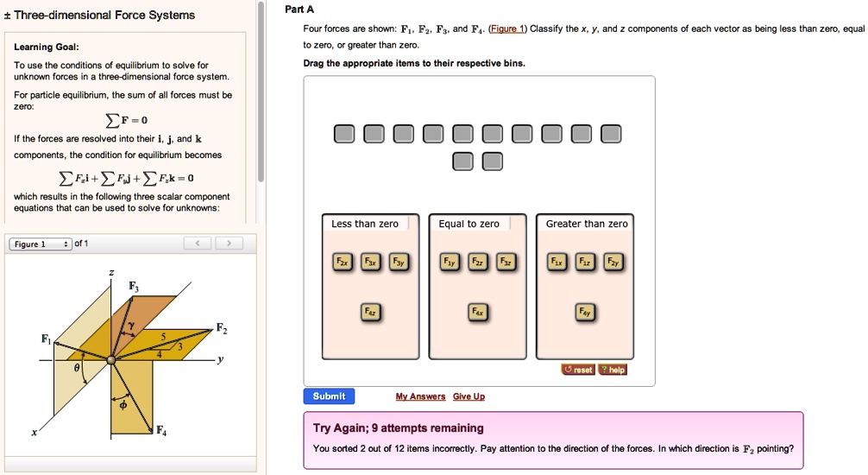
Task: Click the F2y force tile
Action: pyautogui.click(x=613, y=263)
